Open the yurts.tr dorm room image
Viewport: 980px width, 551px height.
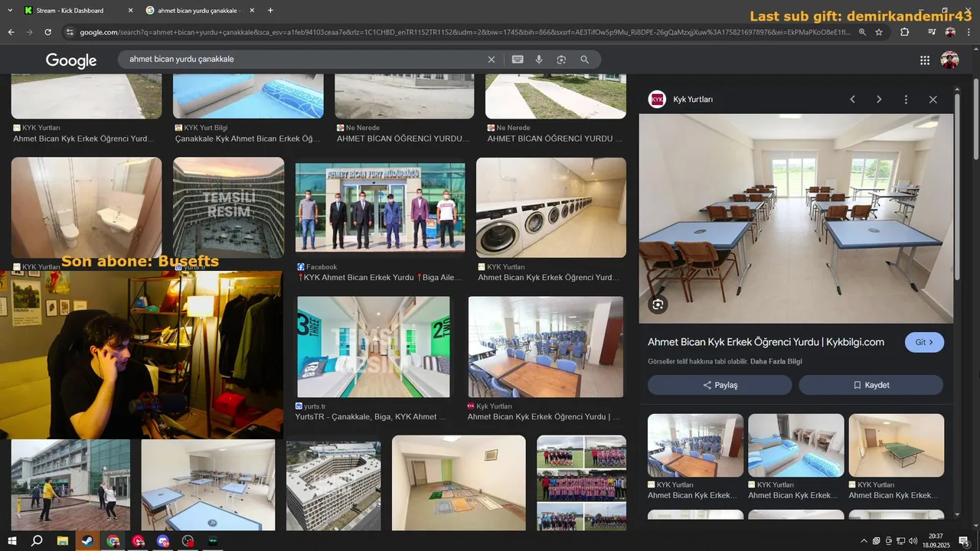(x=373, y=347)
